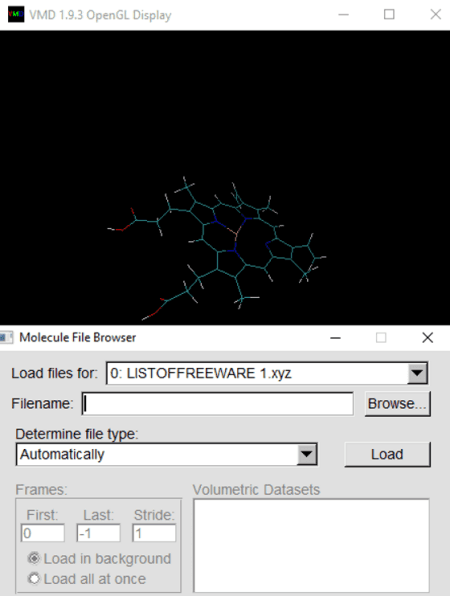Screen dimensions: 450x596
Task: Click the Stride input field
Action: coord(154,533)
